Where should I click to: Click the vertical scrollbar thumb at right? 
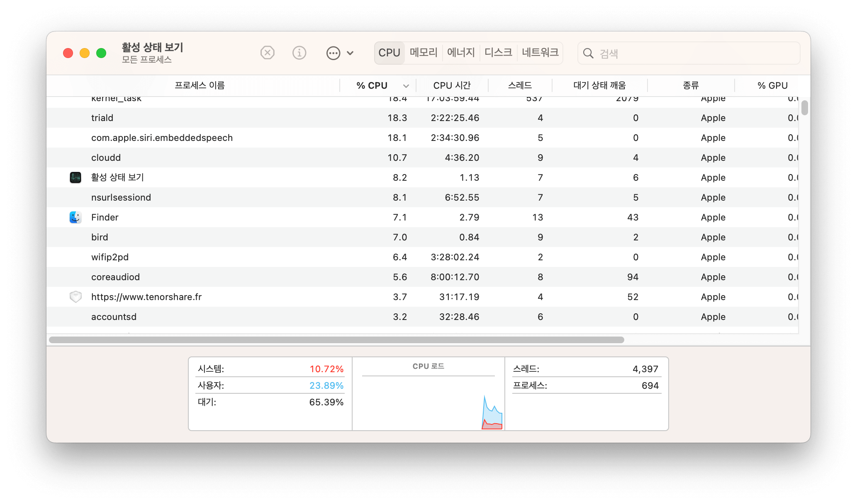805,107
